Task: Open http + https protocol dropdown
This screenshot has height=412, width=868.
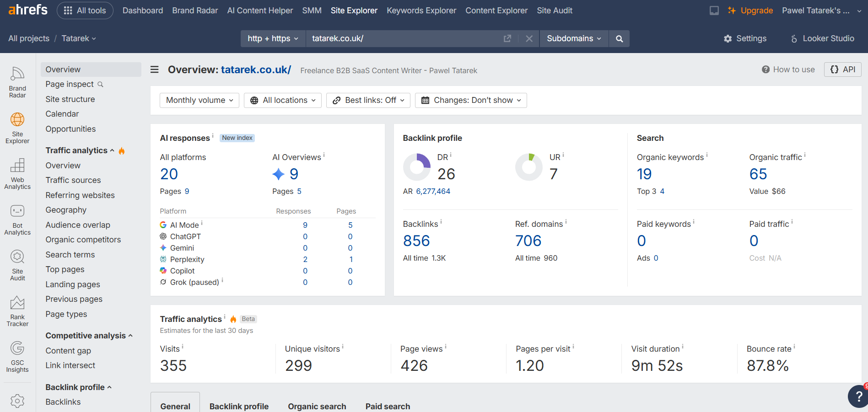Action: pyautogui.click(x=273, y=39)
